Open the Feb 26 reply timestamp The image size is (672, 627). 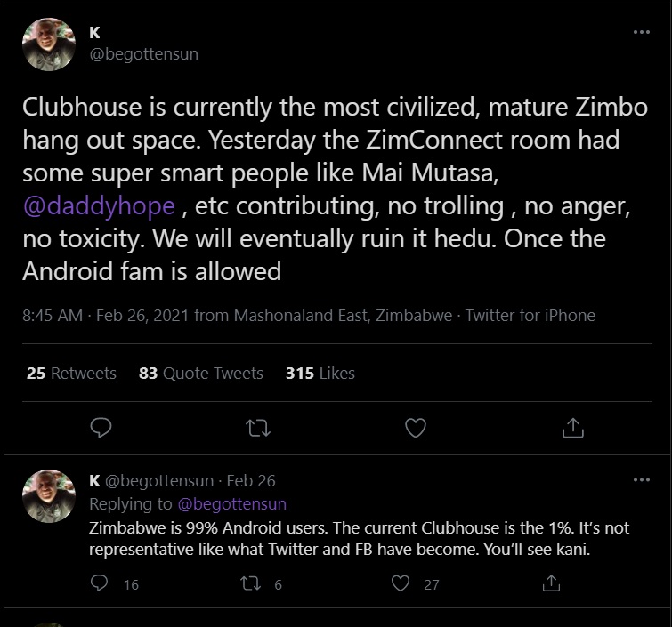point(251,481)
